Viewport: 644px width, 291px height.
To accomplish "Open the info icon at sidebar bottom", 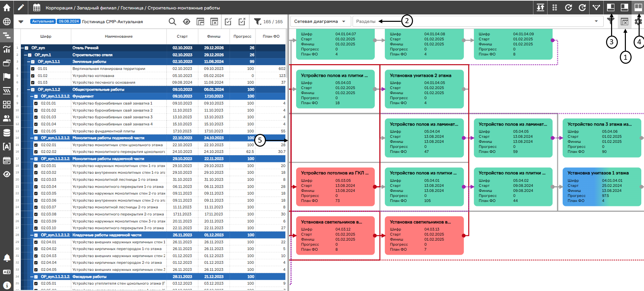I will pyautogui.click(x=6, y=285).
